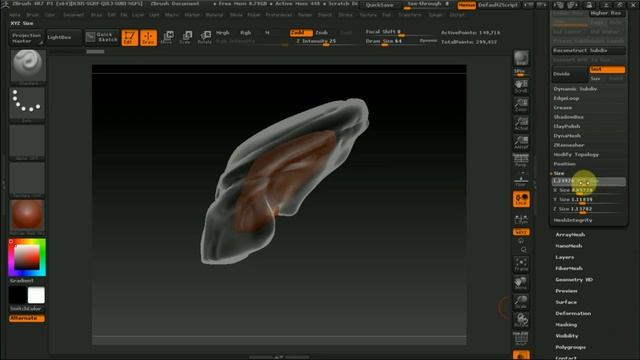Viewport: 640px width, 360px height.
Task: Toggle Smt smoothing option beside Divide
Action: tap(607, 69)
